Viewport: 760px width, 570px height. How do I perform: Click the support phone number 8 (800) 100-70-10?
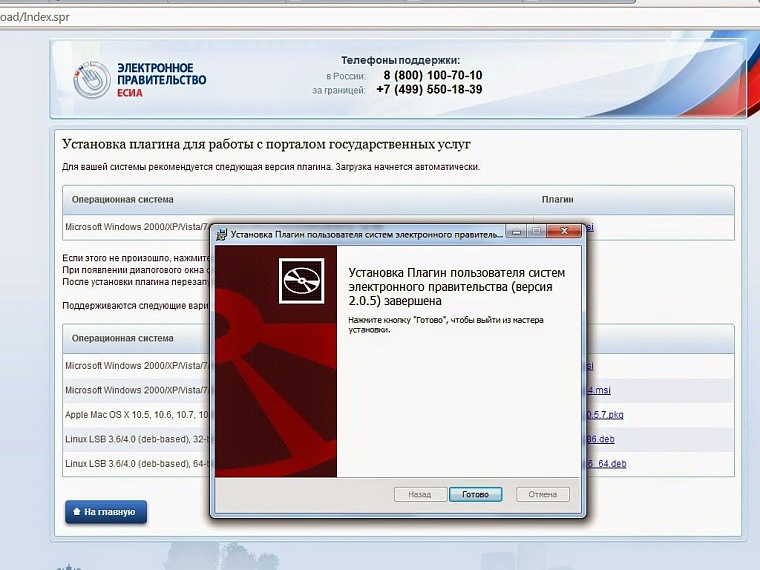tap(432, 75)
